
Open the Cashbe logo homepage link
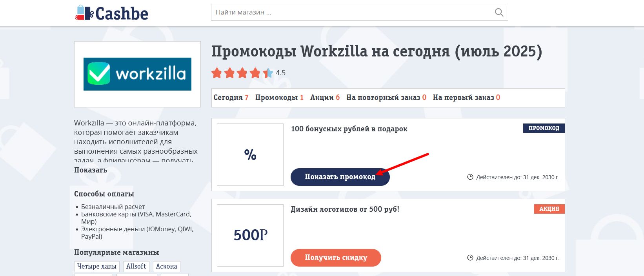pos(112,13)
